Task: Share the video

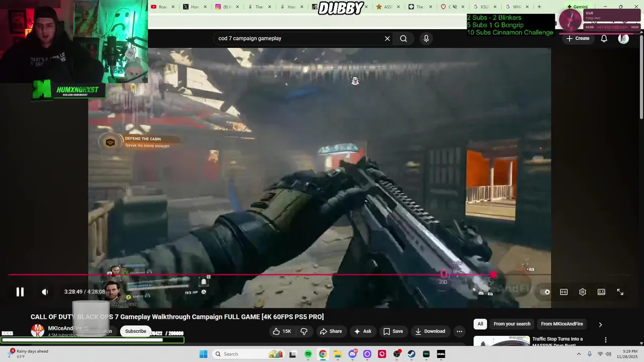Action: [x=331, y=331]
